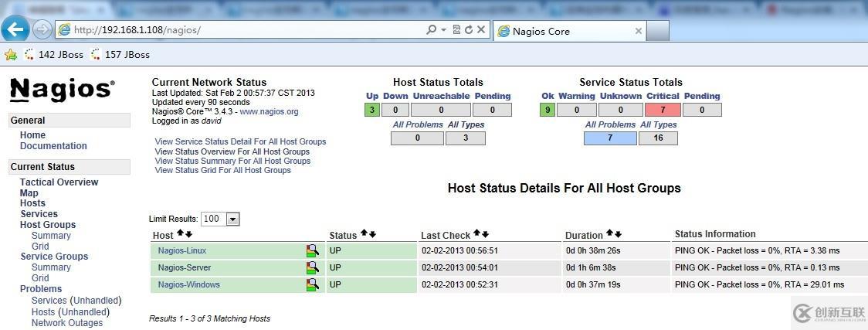The image size is (868, 330).
Task: Sort Last Check column descending arrow
Action: tap(486, 234)
